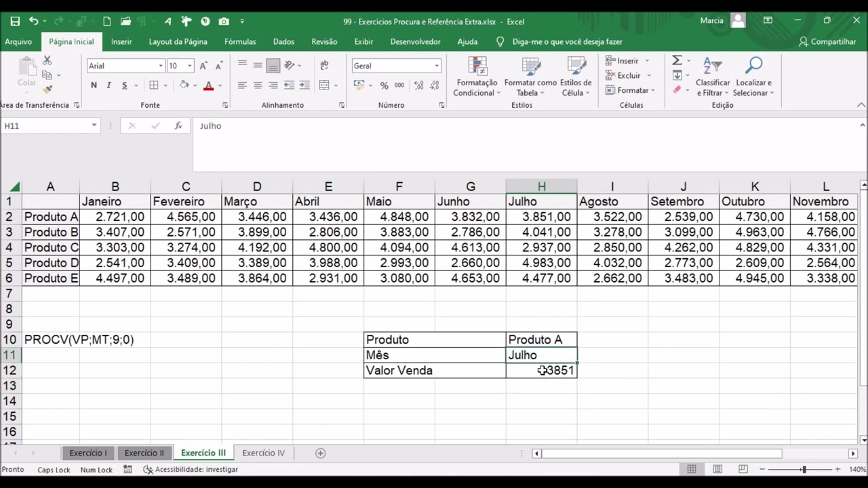
Task: Open Estilos de Célula gallery
Action: pyautogui.click(x=576, y=77)
